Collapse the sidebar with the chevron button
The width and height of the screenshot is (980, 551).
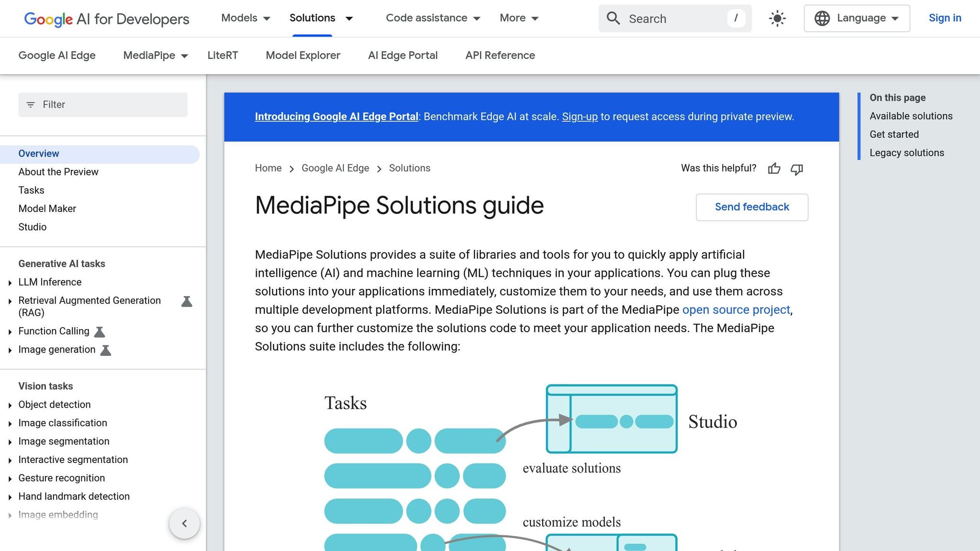click(x=184, y=523)
